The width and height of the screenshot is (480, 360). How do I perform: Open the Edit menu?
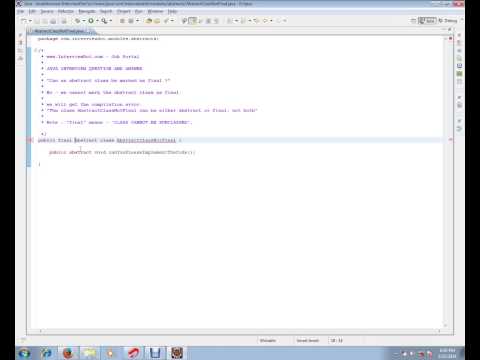pyautogui.click(x=32, y=11)
